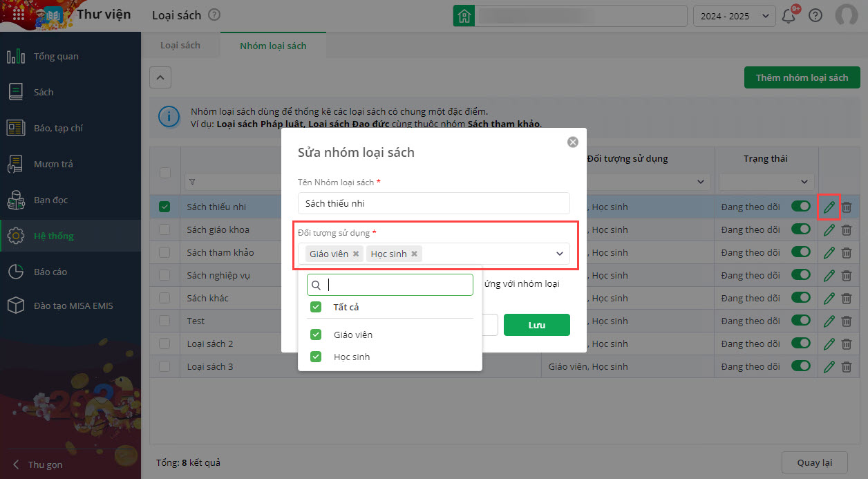Delete Loại sách 3 trash icon
Image resolution: width=868 pixels, height=479 pixels.
tap(847, 366)
